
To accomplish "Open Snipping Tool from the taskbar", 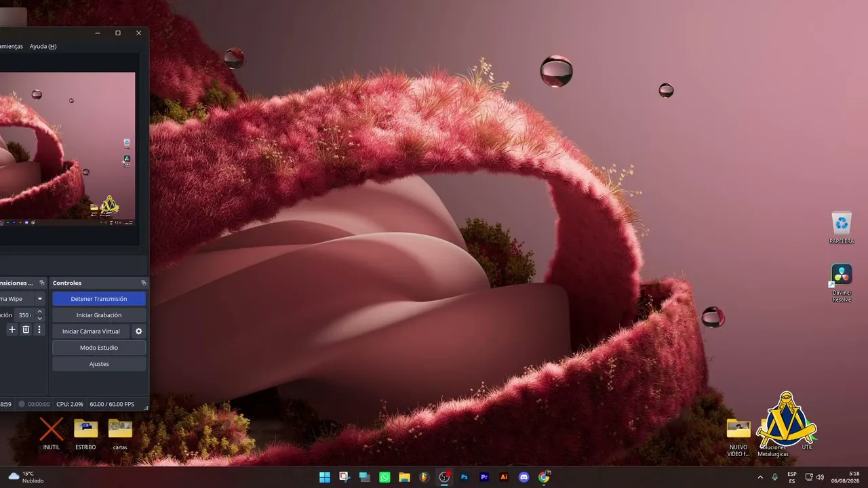I will [x=344, y=477].
